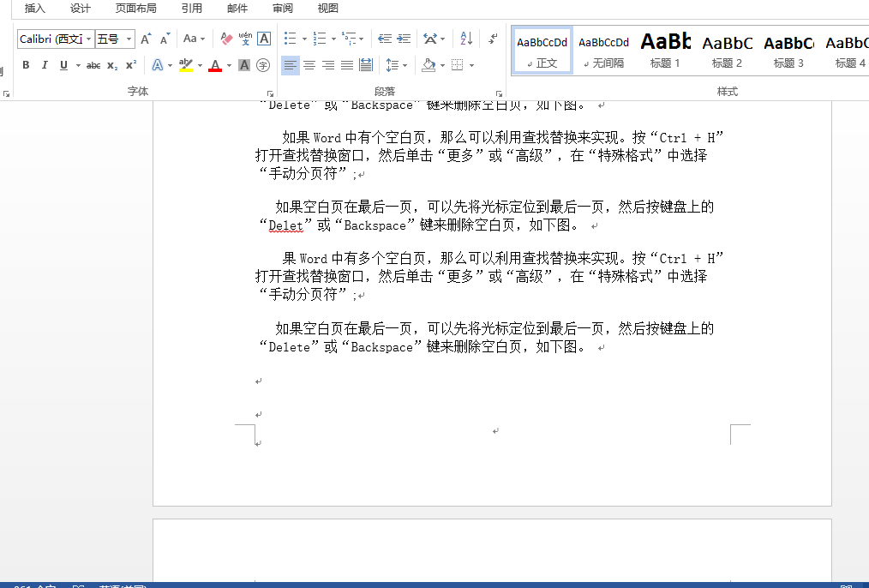
Task: Center align the paragraph
Action: pyautogui.click(x=309, y=65)
